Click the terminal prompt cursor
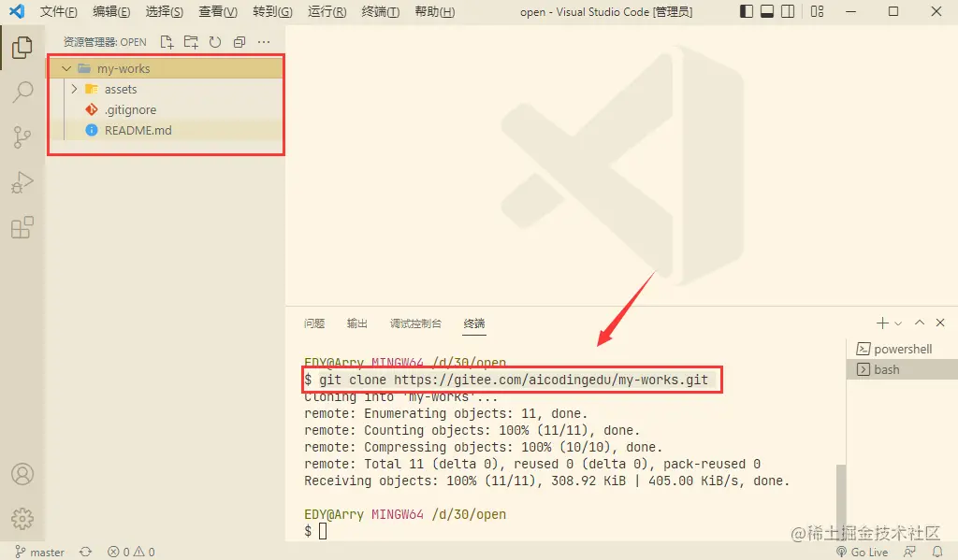This screenshot has width=958, height=560. (x=323, y=531)
